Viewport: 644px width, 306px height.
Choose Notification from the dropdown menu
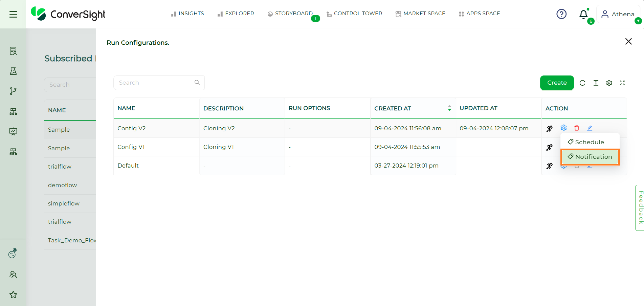(x=590, y=157)
